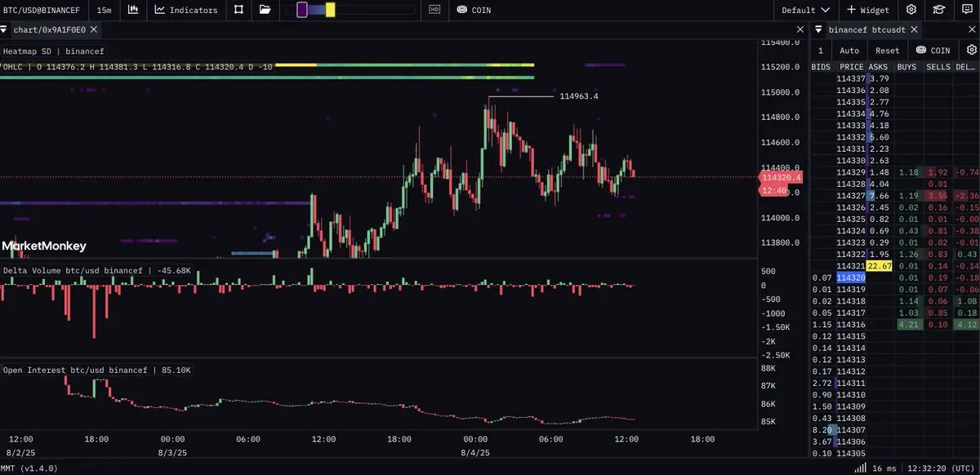Open the chart type candle icon
This screenshot has height=475, width=980.
(133, 10)
